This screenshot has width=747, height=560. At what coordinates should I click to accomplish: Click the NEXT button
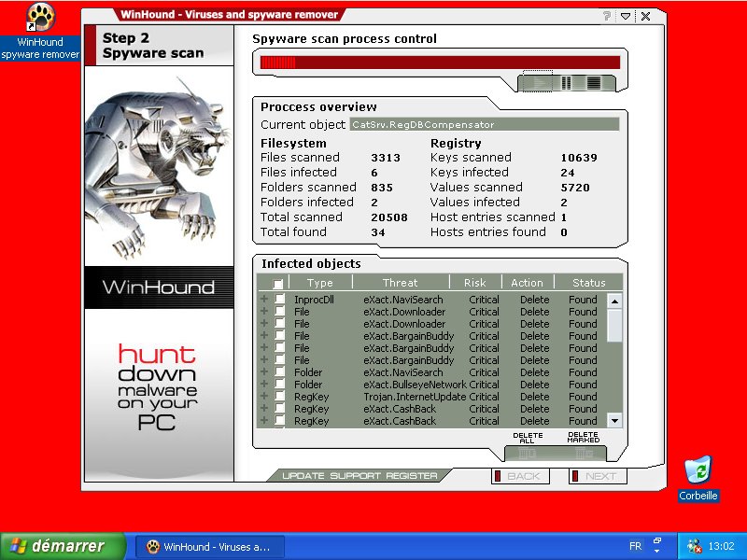pos(598,476)
